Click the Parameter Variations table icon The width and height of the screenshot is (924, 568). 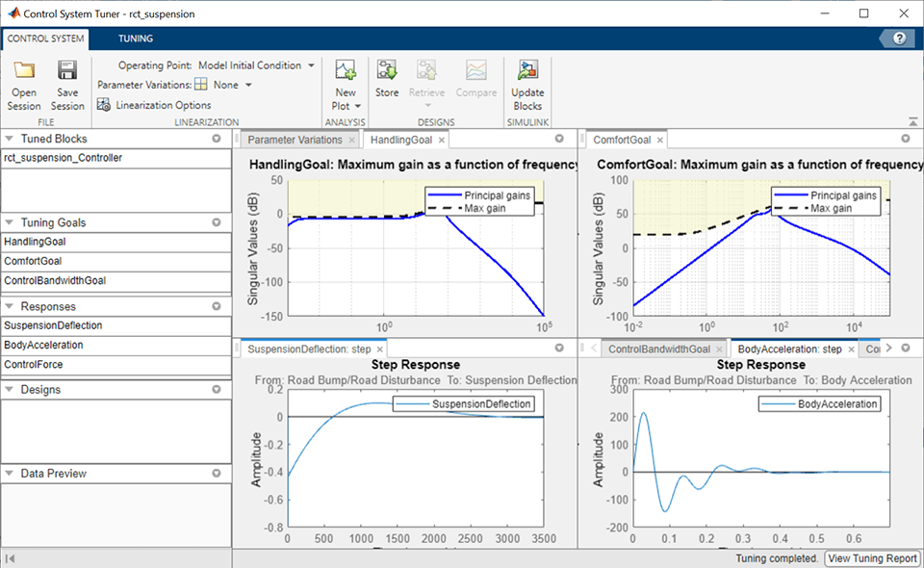coord(201,85)
